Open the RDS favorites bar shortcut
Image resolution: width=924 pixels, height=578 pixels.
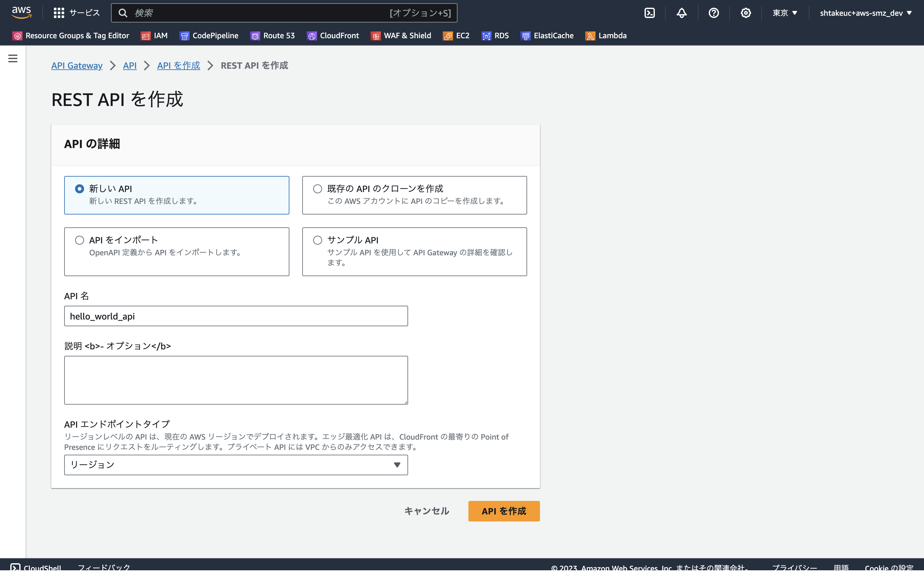[495, 36]
